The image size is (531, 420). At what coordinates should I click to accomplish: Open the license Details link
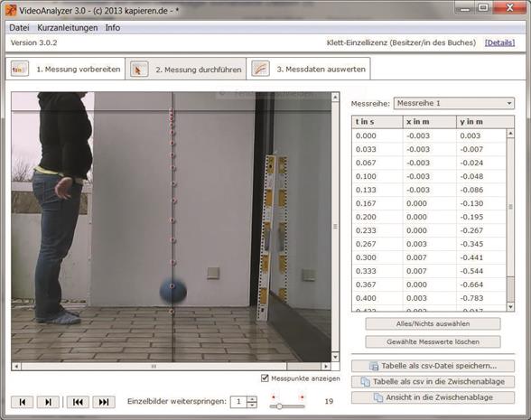coord(499,42)
